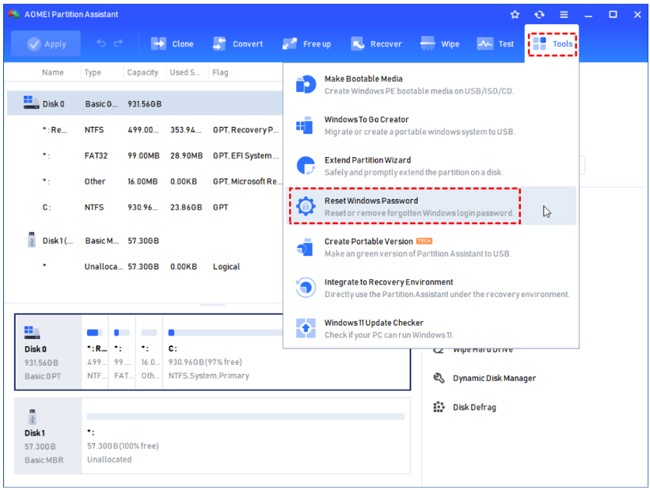Open the Free up toolbar menu
The image size is (650, 490).
[307, 44]
